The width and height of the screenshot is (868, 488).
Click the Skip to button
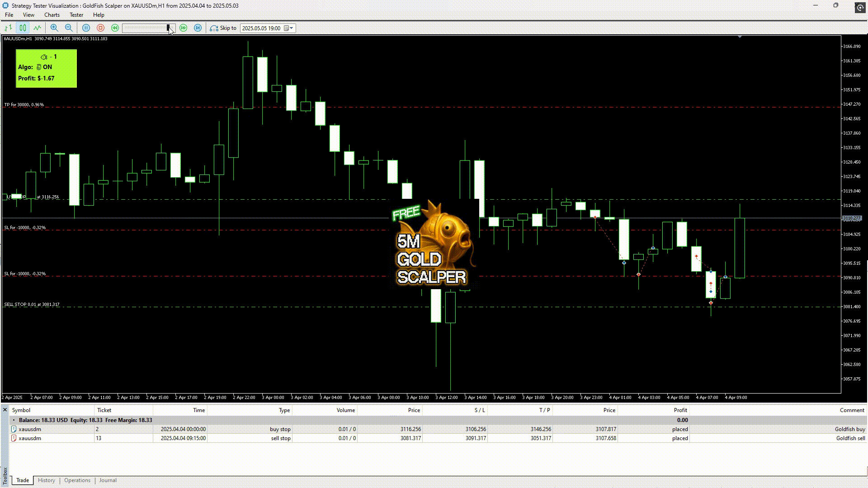point(223,28)
